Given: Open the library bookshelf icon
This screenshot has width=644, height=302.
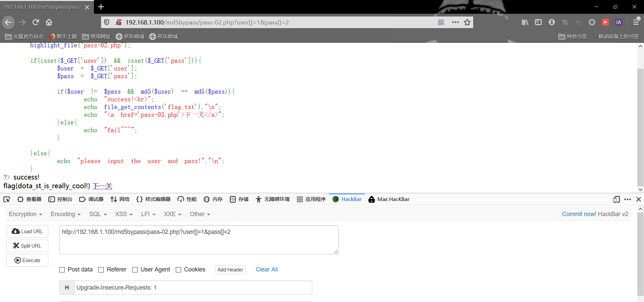Looking at the screenshot, I should pyautogui.click(x=525, y=22).
